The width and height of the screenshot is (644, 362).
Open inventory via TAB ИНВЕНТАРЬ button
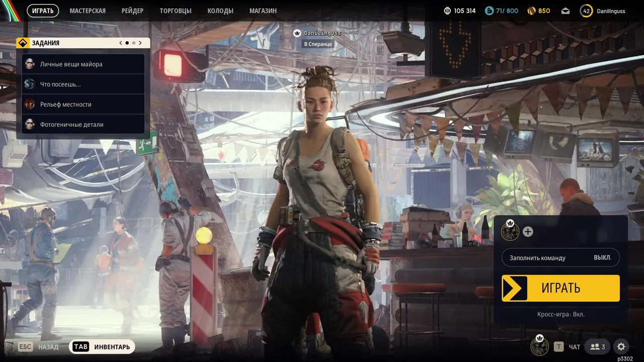coord(102,347)
